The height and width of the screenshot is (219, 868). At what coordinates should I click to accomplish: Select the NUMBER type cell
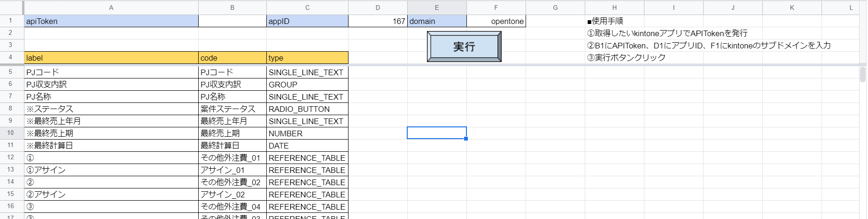click(307, 133)
